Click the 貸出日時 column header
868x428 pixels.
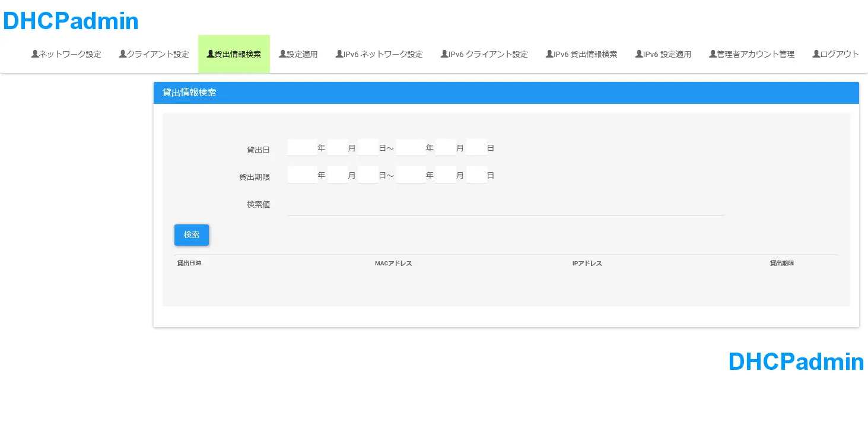pyautogui.click(x=189, y=263)
